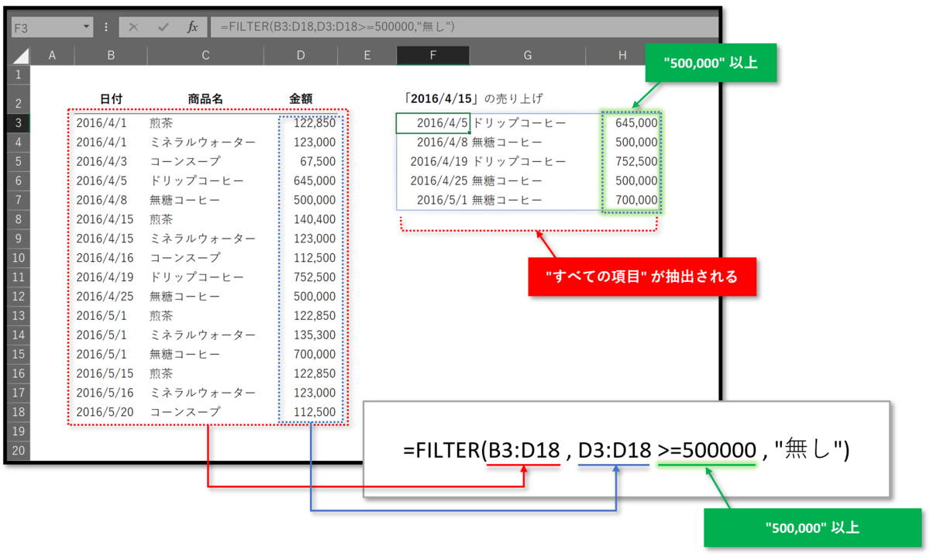
Task: Select column header F
Action: click(x=433, y=55)
